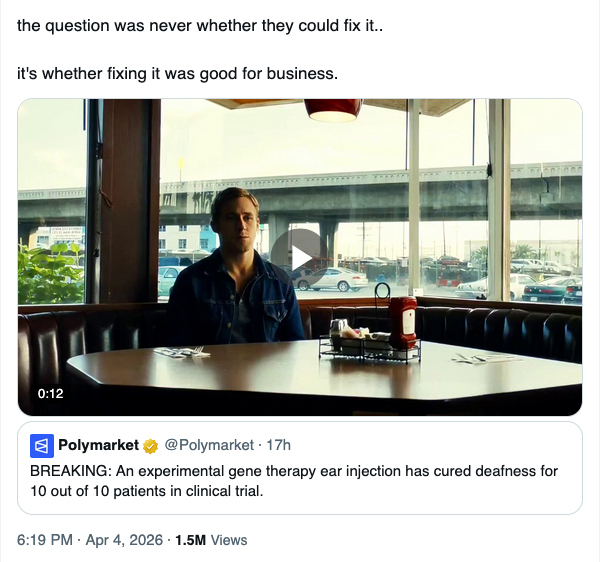Click the gold verified badge
Viewport: 602px width, 562px height.
click(150, 445)
